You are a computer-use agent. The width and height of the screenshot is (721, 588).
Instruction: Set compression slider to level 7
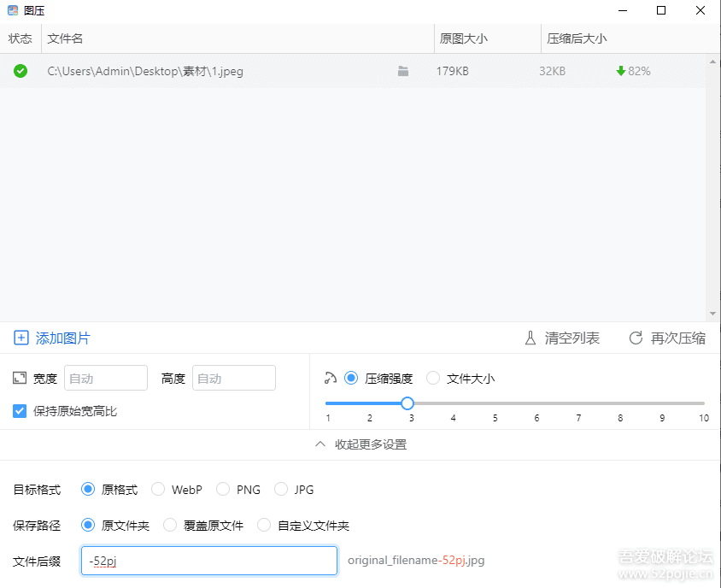point(578,403)
